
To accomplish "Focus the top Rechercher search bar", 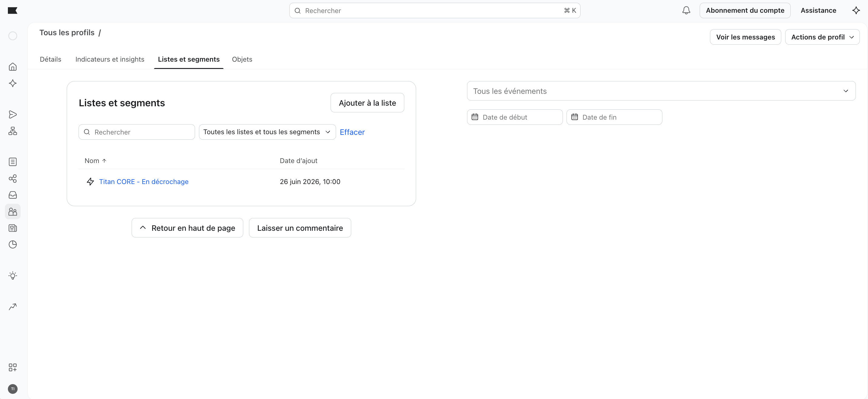I will pos(435,10).
